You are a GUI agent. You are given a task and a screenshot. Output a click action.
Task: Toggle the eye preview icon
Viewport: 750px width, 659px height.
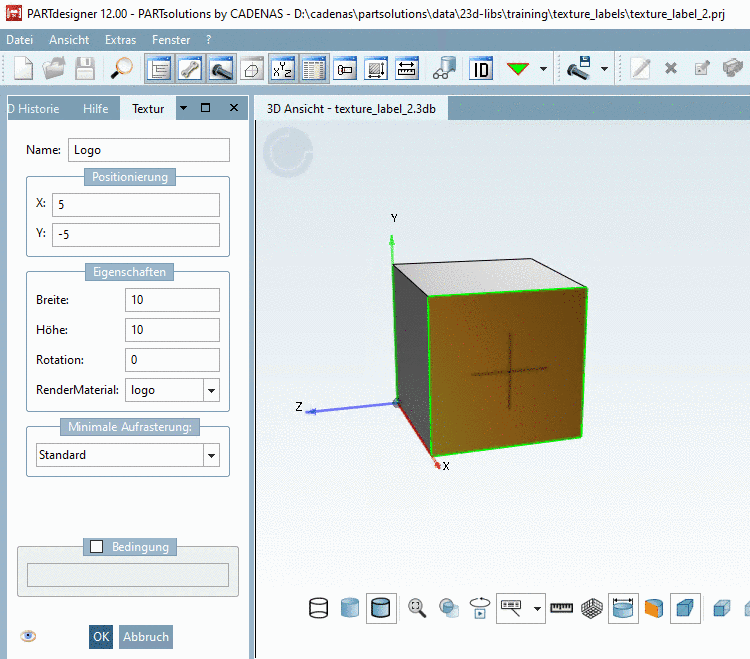28,636
